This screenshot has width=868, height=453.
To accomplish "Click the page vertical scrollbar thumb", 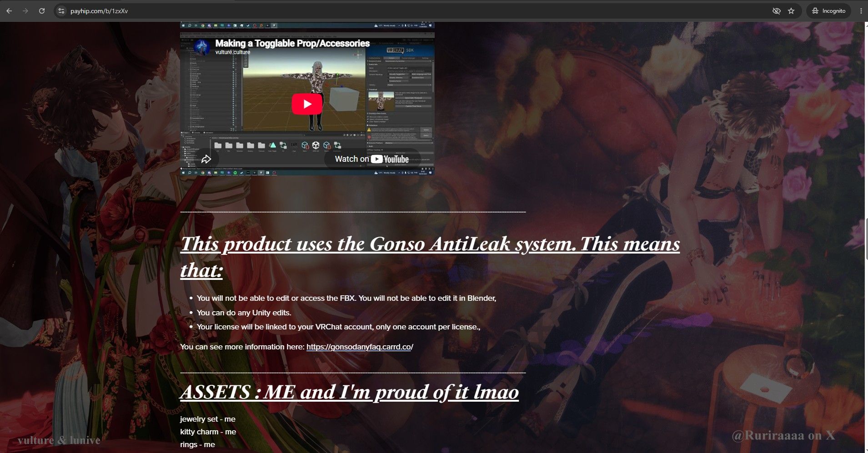I will [x=866, y=239].
